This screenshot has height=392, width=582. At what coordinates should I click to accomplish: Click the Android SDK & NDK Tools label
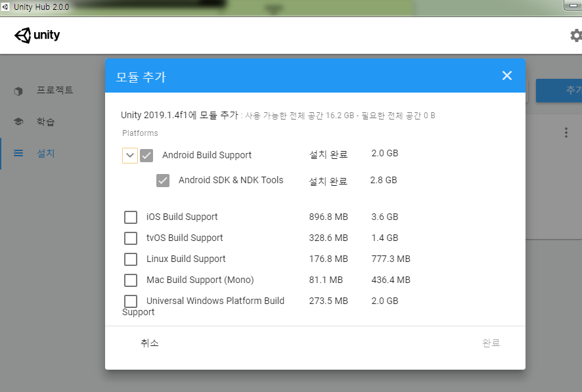[231, 180]
